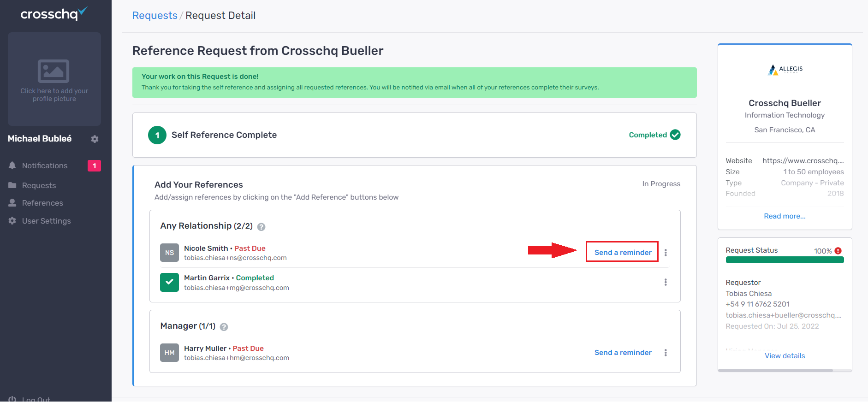Open References in the sidebar menu

click(42, 203)
